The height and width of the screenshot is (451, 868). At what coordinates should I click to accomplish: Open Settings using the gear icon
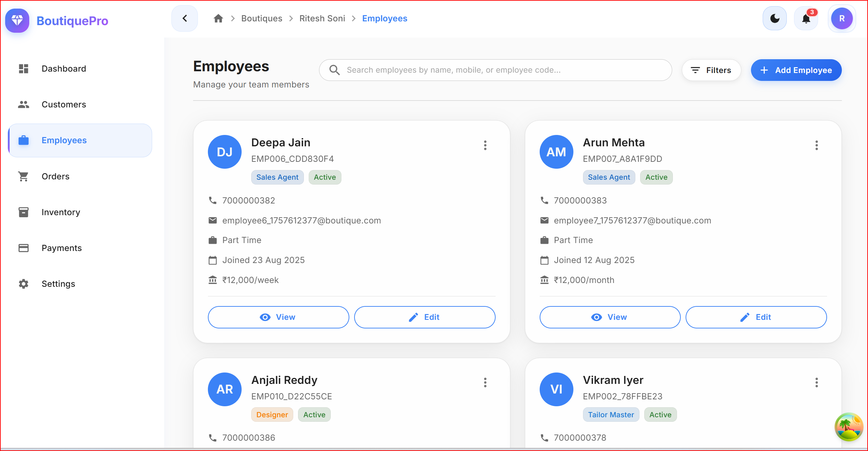[x=23, y=284]
